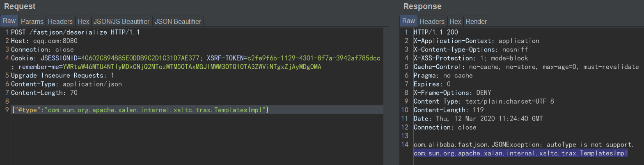Image resolution: width=644 pixels, height=165 pixels.
Task: Click the JSONException autoType error message
Action: [x=524, y=144]
